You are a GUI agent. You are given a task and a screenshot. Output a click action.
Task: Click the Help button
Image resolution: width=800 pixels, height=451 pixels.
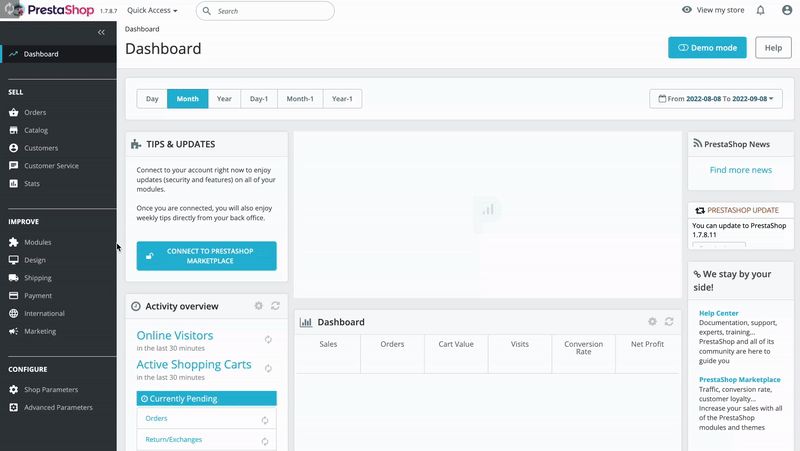click(773, 47)
